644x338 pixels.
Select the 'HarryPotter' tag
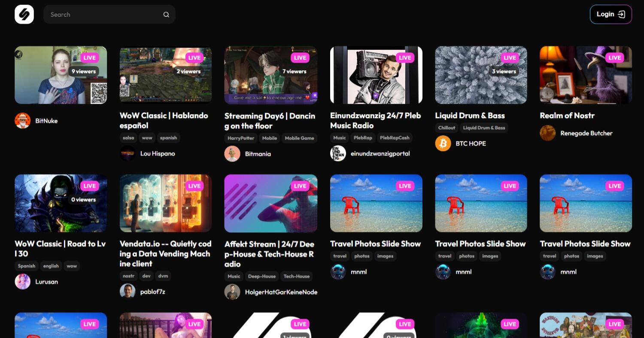coord(241,138)
